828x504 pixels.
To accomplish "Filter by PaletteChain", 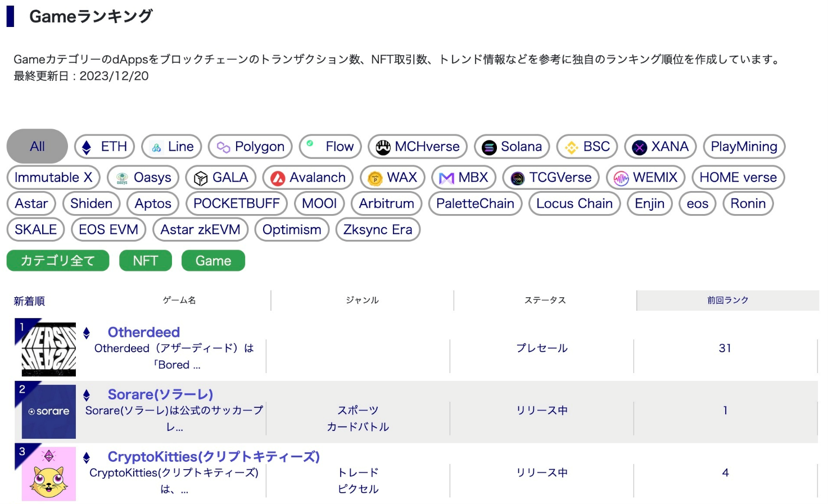I will [475, 203].
